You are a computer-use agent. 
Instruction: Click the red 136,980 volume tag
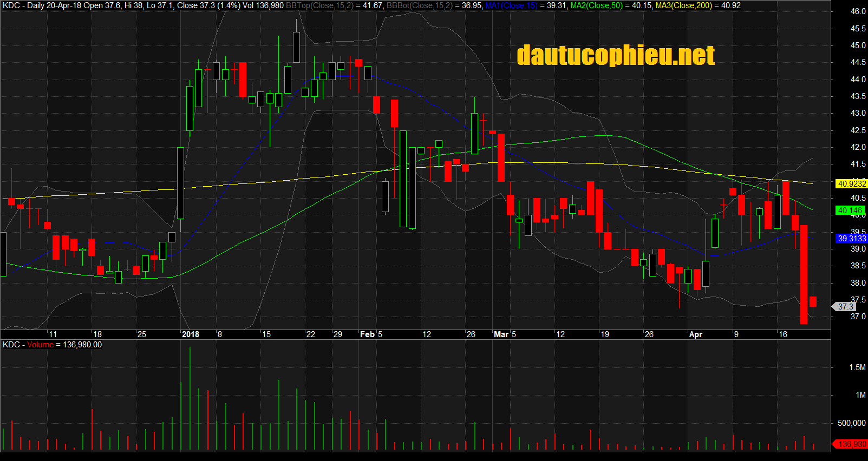pyautogui.click(x=851, y=444)
